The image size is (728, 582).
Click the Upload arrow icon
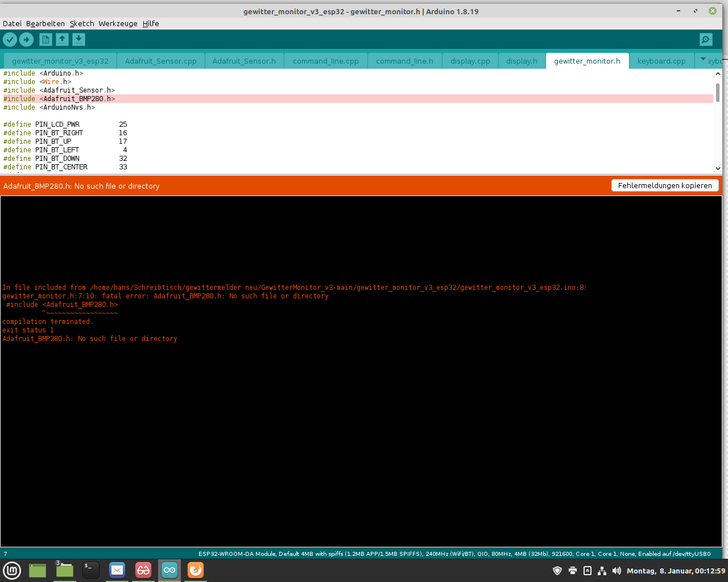tap(27, 39)
